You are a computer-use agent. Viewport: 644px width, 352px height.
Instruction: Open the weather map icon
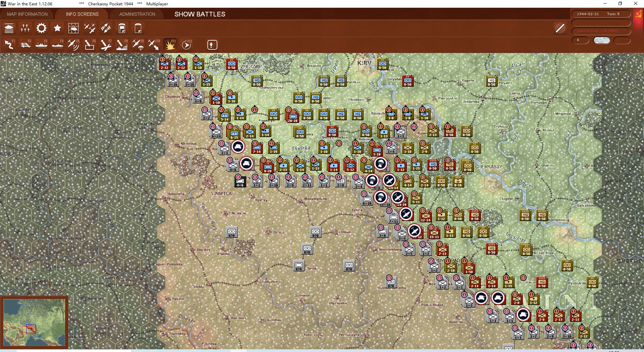click(73, 28)
